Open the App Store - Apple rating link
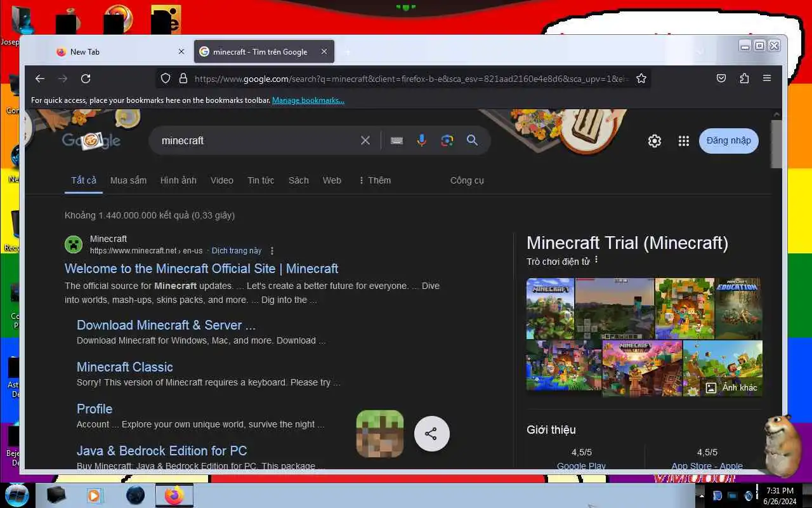Image resolution: width=812 pixels, height=508 pixels. (707, 465)
